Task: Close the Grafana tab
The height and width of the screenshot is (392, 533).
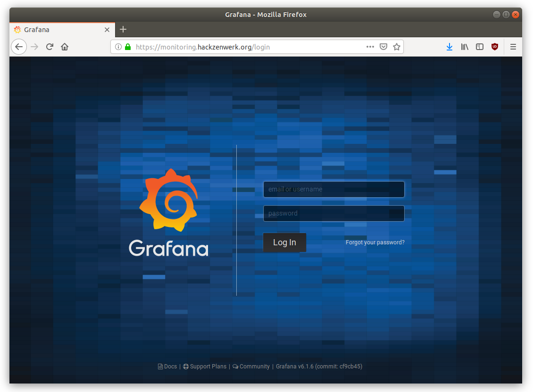Action: tap(107, 30)
